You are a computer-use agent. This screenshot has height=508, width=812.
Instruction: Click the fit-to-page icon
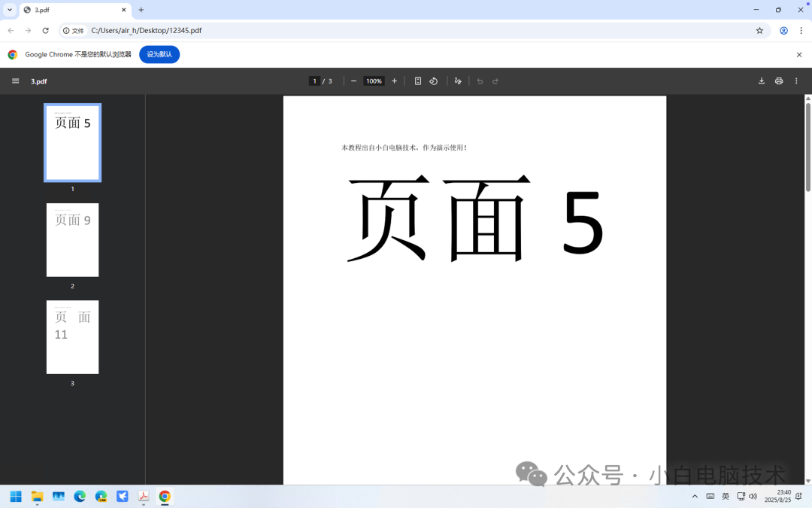pos(417,81)
